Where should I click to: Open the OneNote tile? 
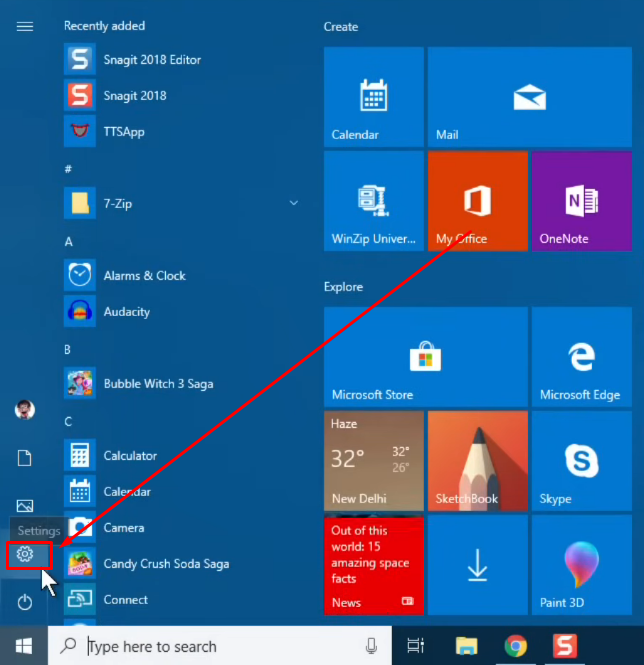coord(582,201)
